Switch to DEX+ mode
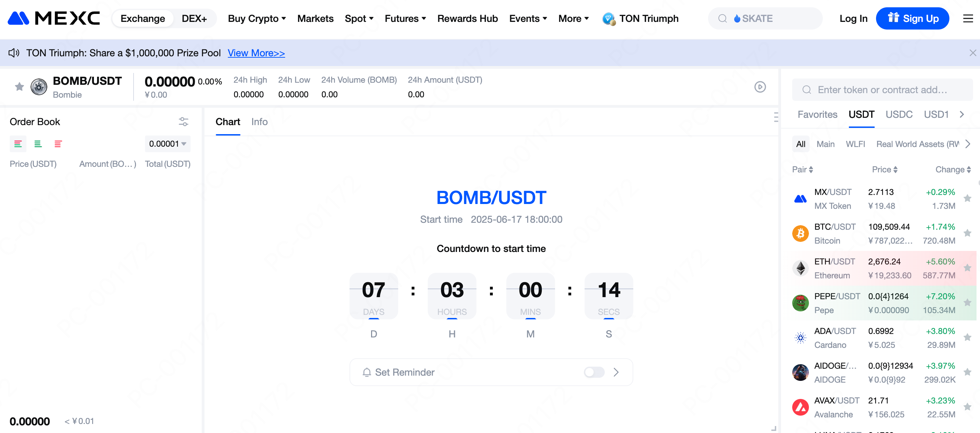This screenshot has width=980, height=433. click(x=194, y=19)
